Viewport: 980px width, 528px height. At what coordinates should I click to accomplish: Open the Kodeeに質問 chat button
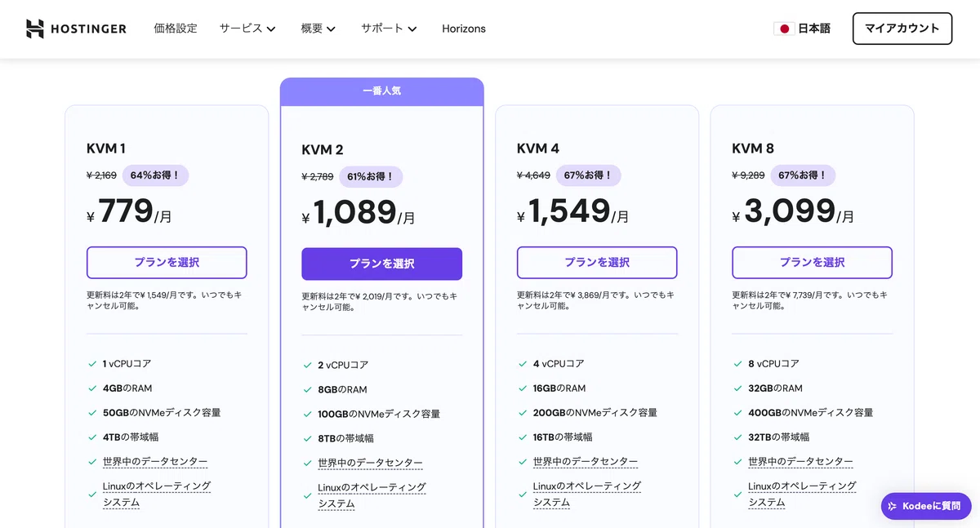926,506
